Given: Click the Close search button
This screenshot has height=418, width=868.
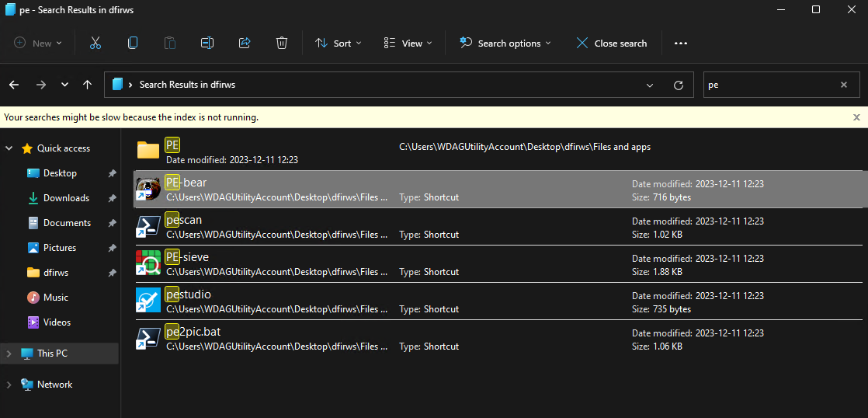Looking at the screenshot, I should [x=611, y=44].
